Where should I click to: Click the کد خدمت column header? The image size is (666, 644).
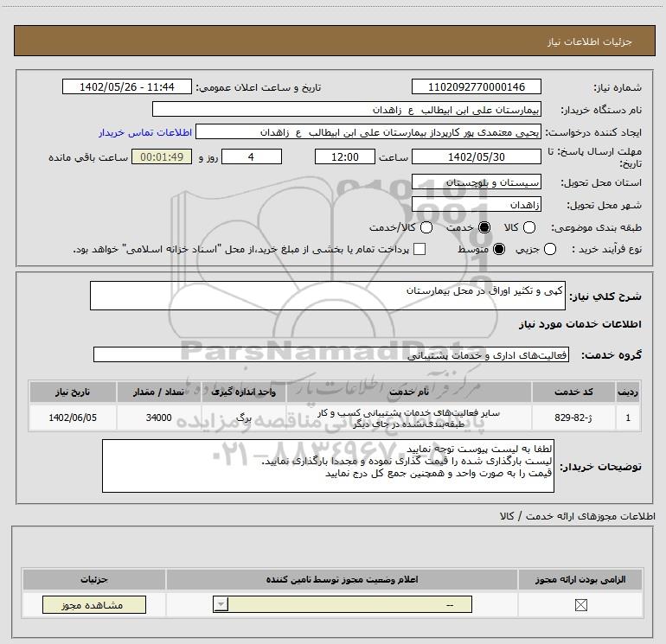click(573, 392)
